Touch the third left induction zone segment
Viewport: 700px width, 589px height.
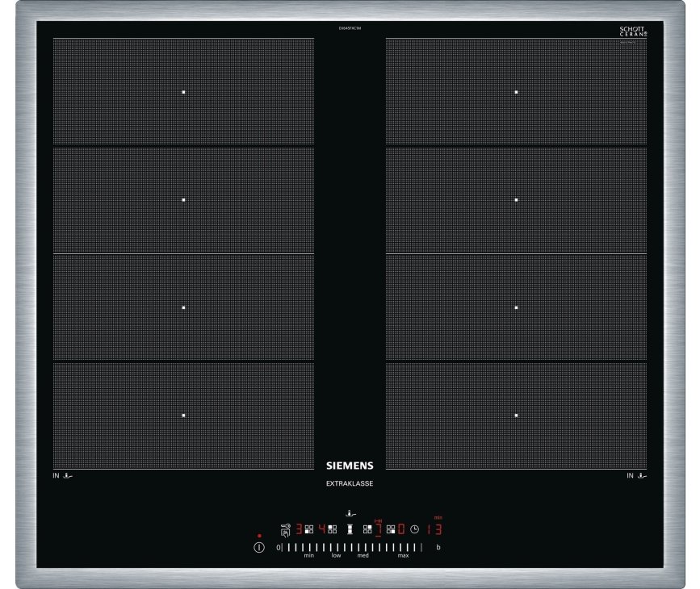[183, 307]
